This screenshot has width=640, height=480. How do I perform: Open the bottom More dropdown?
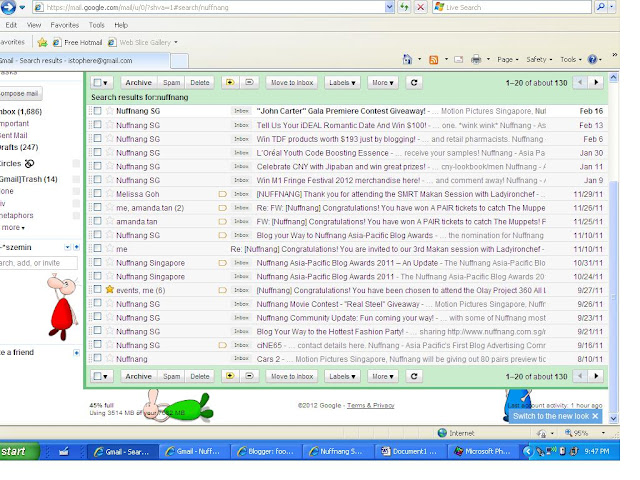click(x=382, y=376)
